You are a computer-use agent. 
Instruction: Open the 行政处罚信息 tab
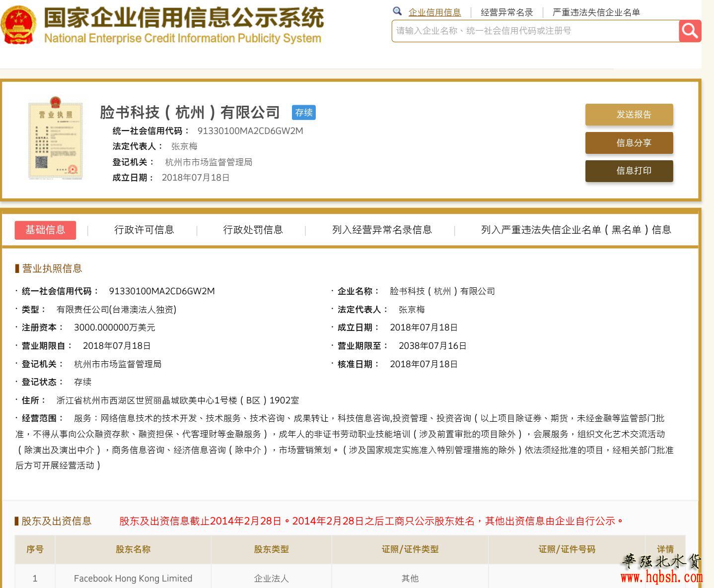point(253,230)
